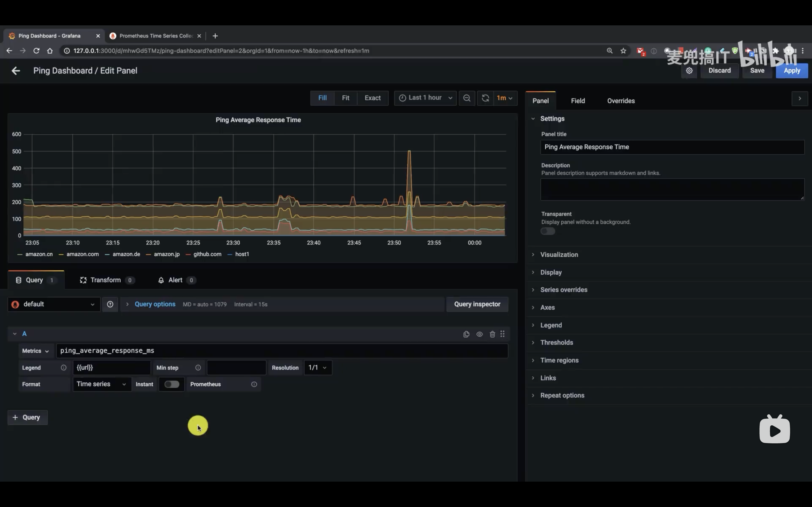The width and height of the screenshot is (812, 507).
Task: Turn on the Transparent background toggle
Action: pos(548,231)
